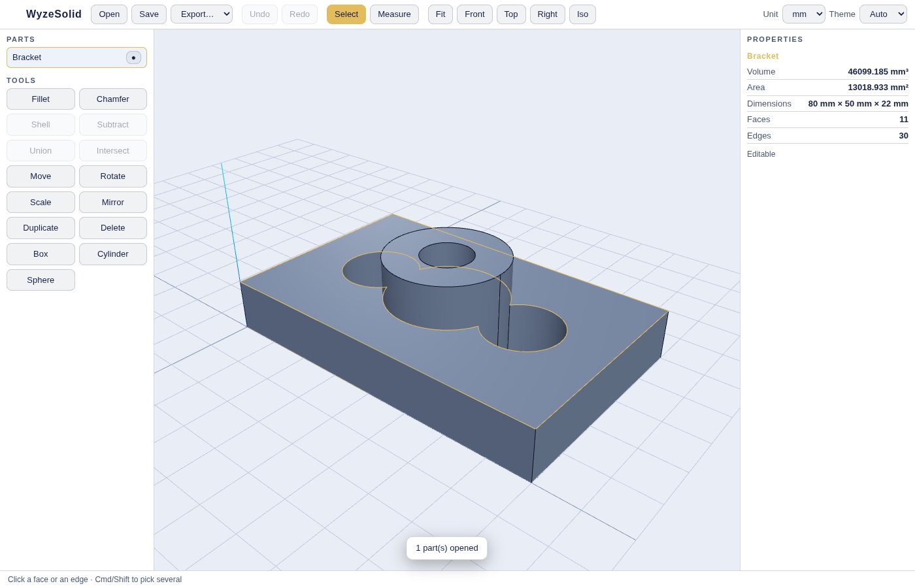This screenshot has width=915, height=588.
Task: Click the Dimensions value 80 mm × 50 mm × 22 mm
Action: (858, 104)
